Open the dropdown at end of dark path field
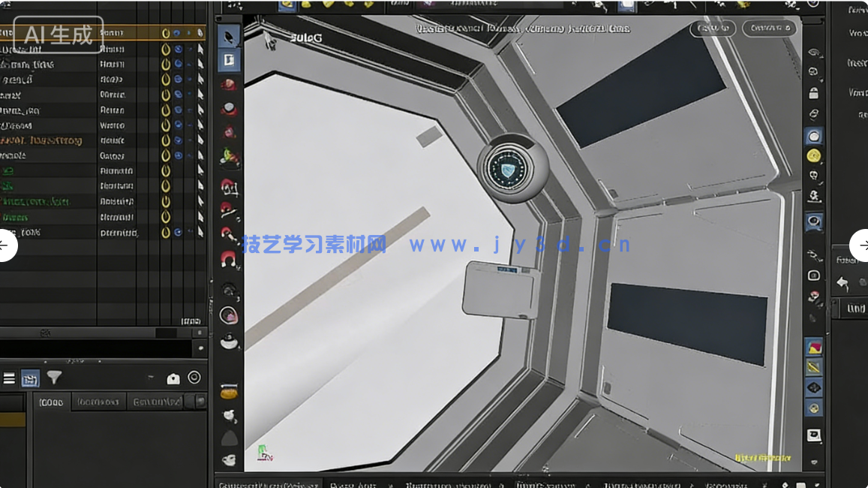868x488 pixels. coord(199,349)
